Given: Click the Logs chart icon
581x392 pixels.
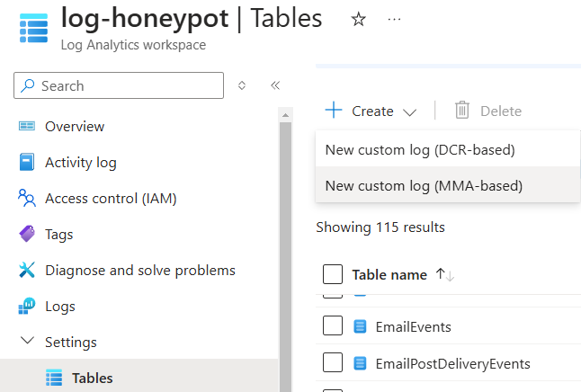Looking at the screenshot, I should tap(27, 306).
